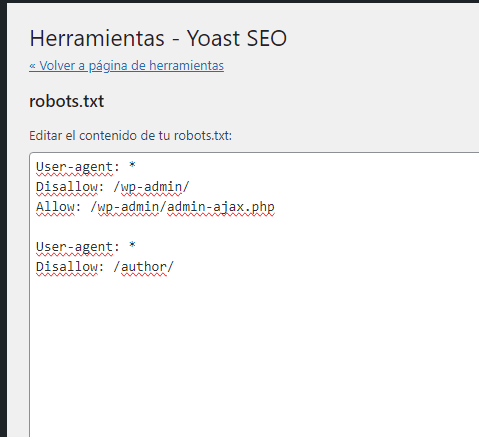
Task: Click the asterisk on the first User-agent line
Action: coord(132,165)
